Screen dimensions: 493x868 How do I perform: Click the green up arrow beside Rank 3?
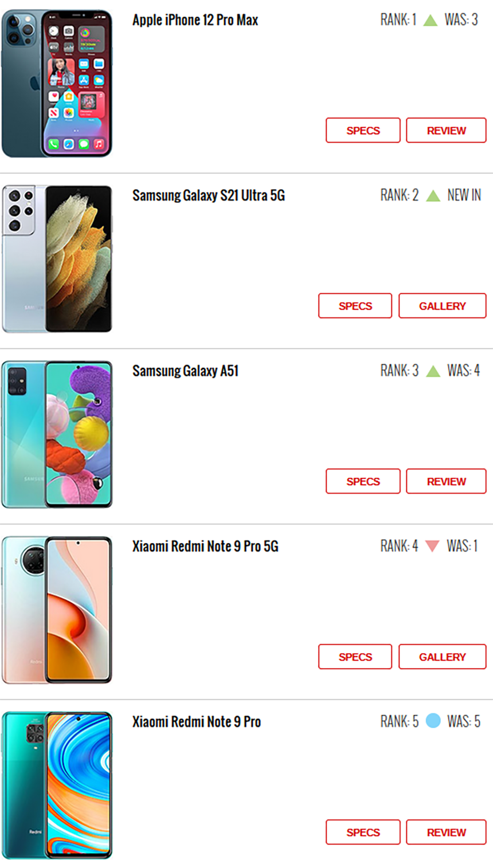433,371
